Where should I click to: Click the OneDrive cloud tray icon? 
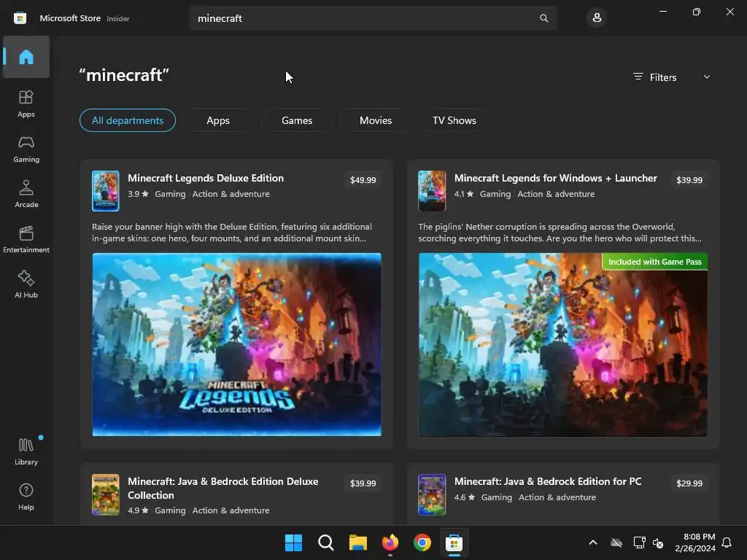tap(616, 542)
